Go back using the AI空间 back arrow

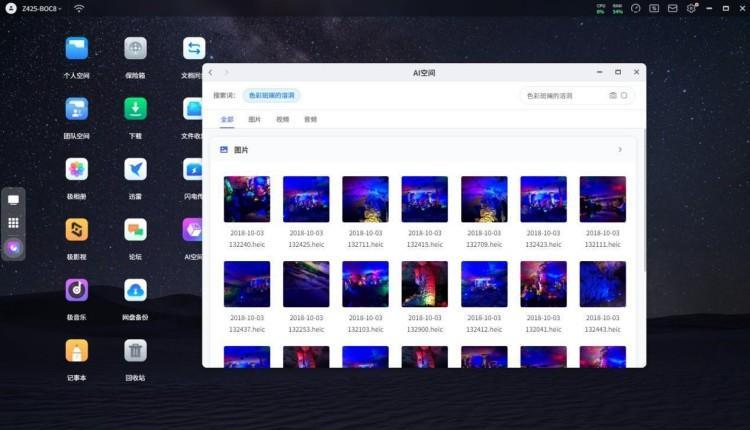pyautogui.click(x=211, y=72)
